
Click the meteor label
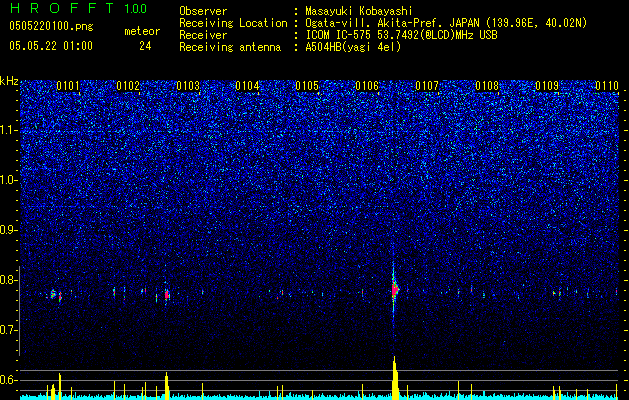142,31
